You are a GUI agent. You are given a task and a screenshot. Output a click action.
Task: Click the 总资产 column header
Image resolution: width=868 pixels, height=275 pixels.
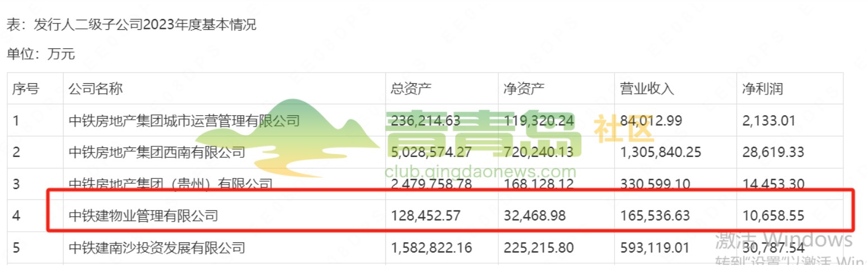[411, 89]
